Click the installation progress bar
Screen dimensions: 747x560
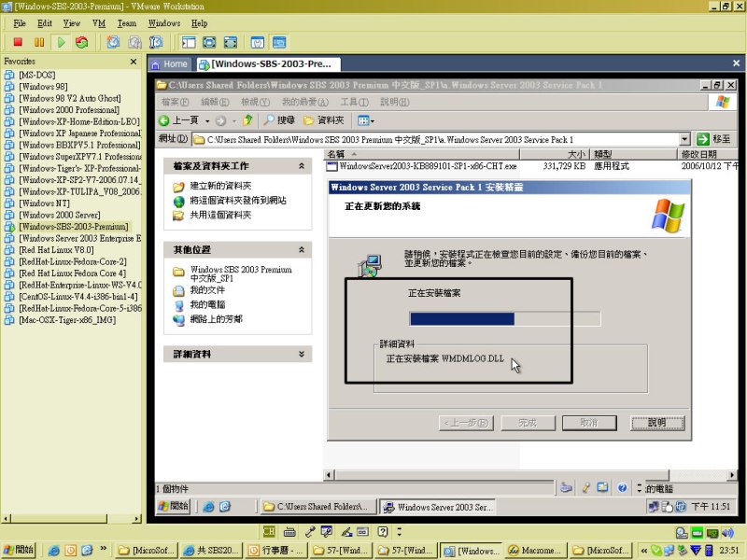(505, 319)
